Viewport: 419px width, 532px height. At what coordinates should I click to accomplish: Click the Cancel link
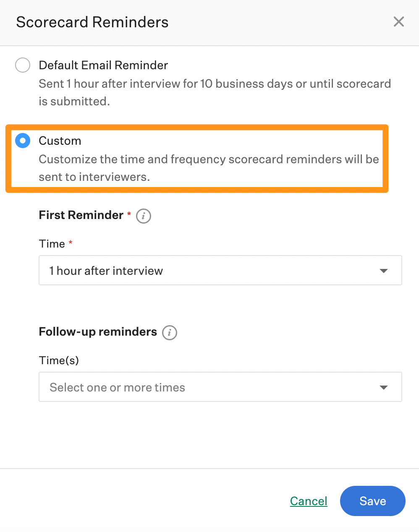309,501
